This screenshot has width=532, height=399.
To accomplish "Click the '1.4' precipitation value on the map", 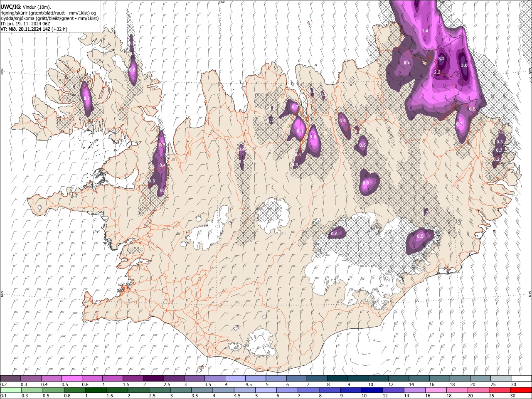I will (x=425, y=31).
